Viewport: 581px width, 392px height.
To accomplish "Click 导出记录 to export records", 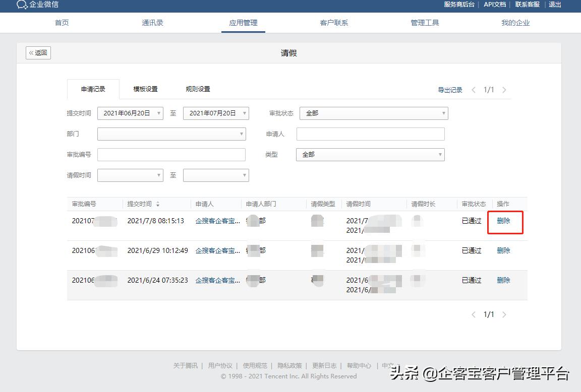I will pyautogui.click(x=449, y=90).
